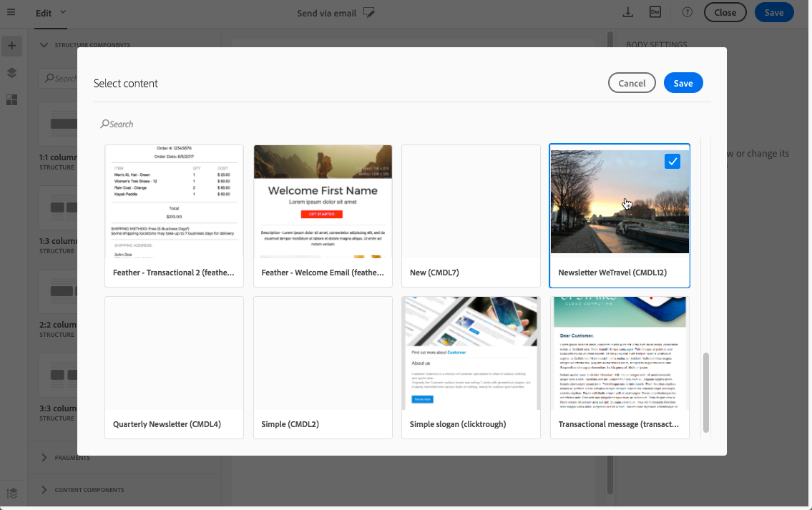Screen dimensions: 812x510
Task: Select the plus add components icon
Action: 11,46
